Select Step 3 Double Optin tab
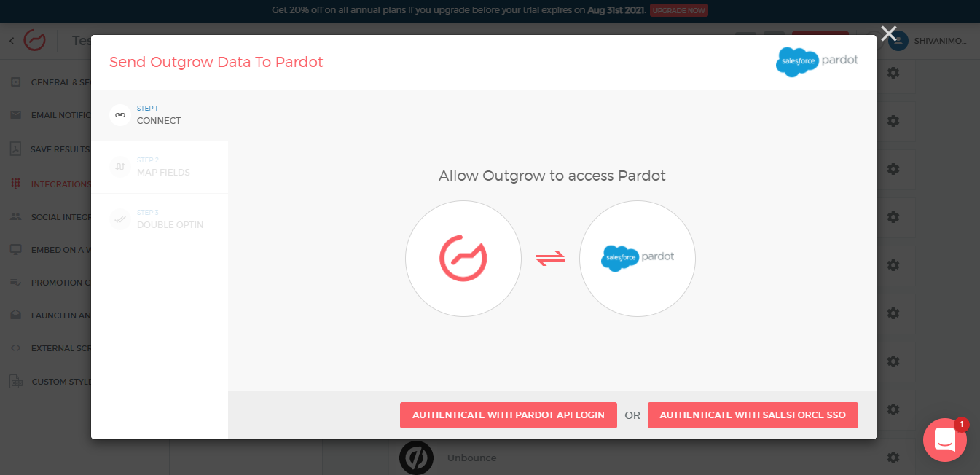980x475 pixels. [160, 219]
